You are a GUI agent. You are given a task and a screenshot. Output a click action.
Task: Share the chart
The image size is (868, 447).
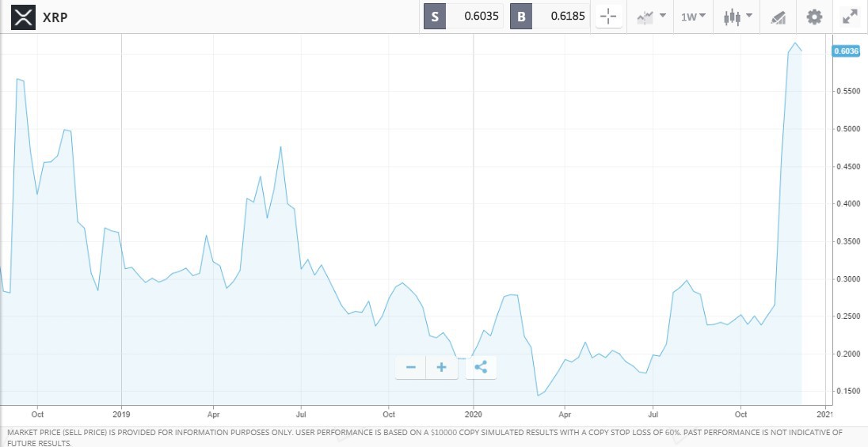point(481,367)
